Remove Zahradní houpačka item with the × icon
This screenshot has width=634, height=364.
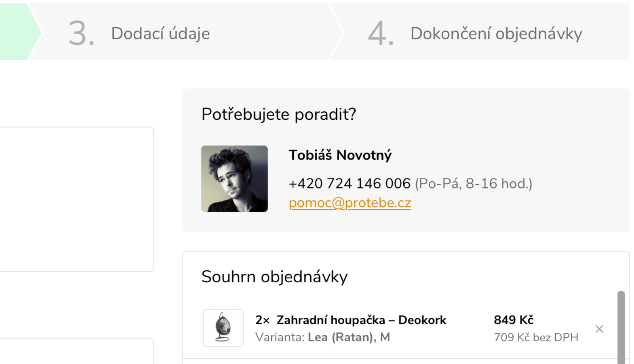599,329
